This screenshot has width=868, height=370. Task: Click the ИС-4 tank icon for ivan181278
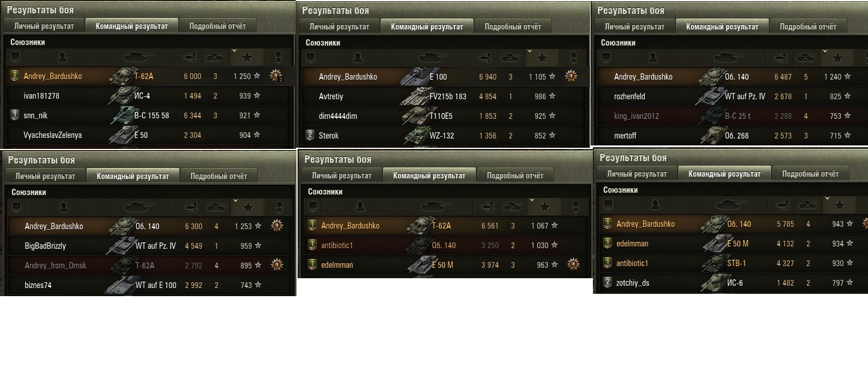click(x=120, y=96)
